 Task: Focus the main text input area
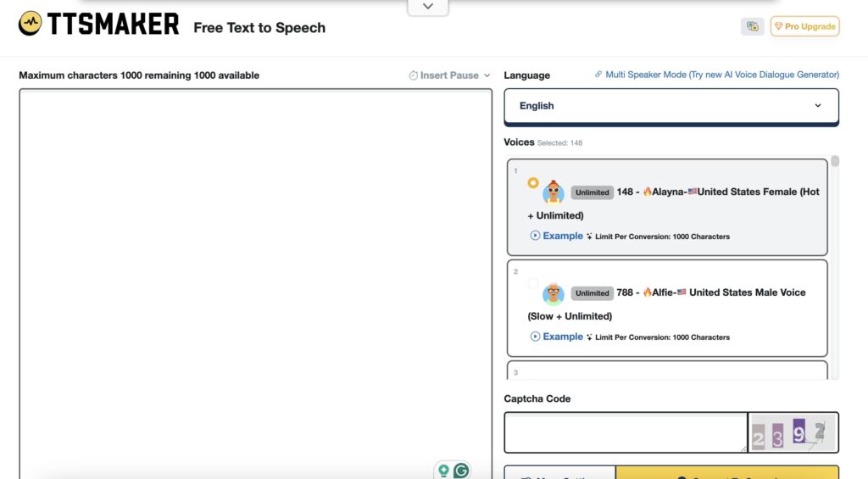coord(255,283)
